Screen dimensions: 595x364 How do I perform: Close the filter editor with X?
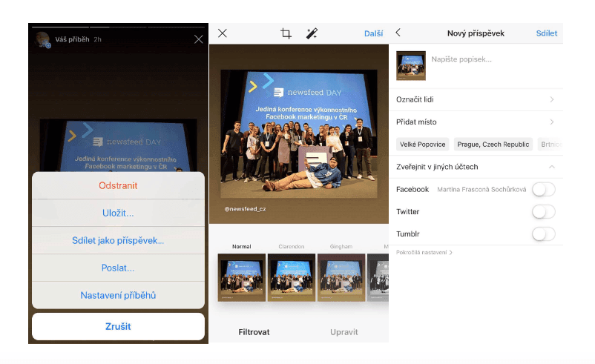pos(223,33)
